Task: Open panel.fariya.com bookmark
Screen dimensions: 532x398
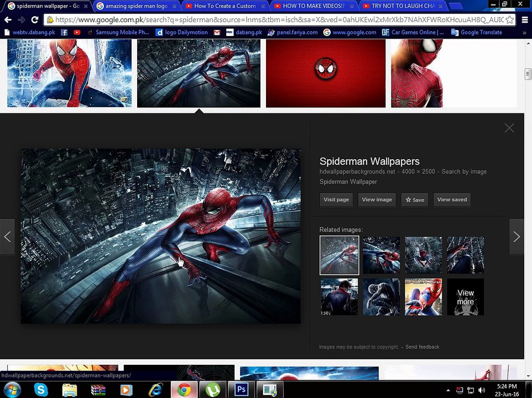Action: coord(293,33)
